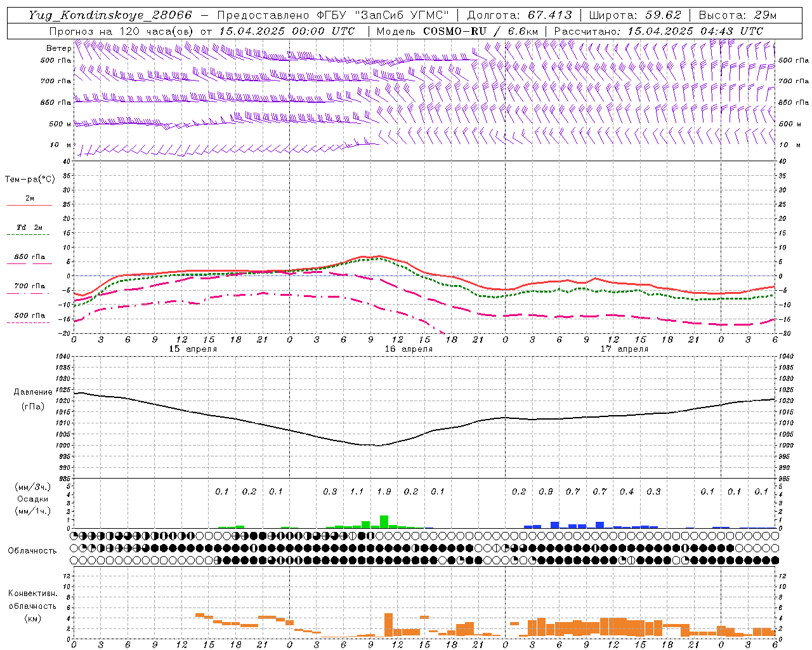Click the forecast span Прогноз на 120 часа(ов)
This screenshot has width=812, height=650.
click(x=122, y=31)
